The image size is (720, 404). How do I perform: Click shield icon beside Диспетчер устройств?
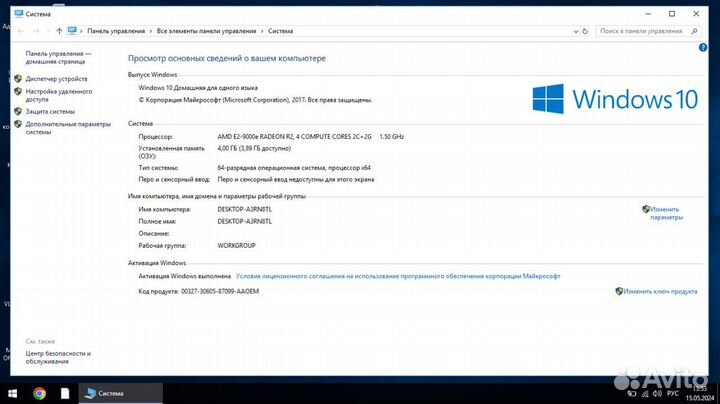(18, 79)
